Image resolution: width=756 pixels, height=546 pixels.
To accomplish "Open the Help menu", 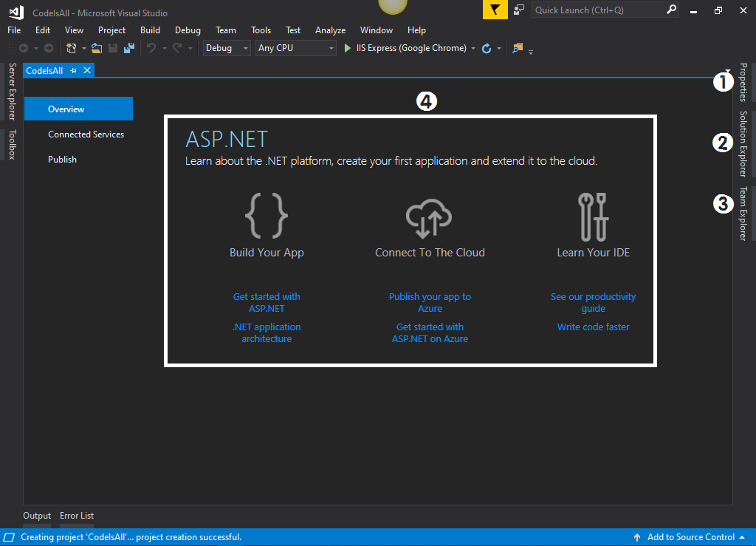I will tap(416, 30).
